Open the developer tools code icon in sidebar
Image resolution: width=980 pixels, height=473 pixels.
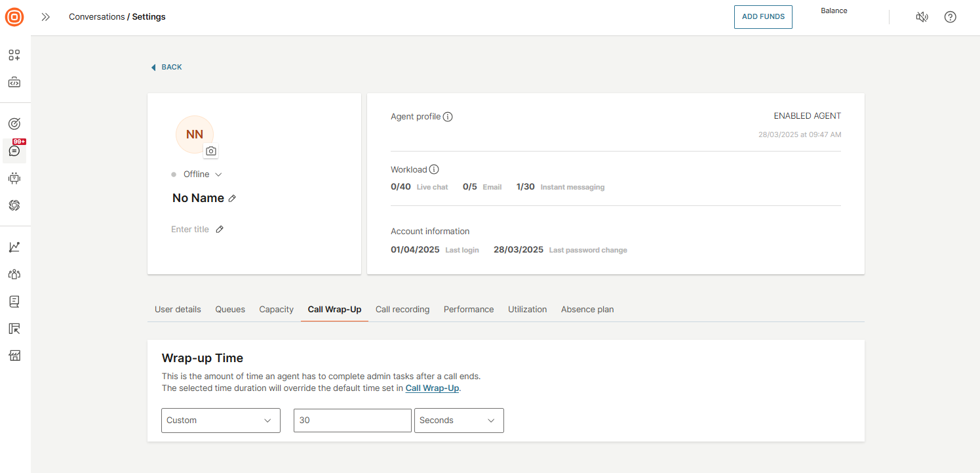(14, 83)
